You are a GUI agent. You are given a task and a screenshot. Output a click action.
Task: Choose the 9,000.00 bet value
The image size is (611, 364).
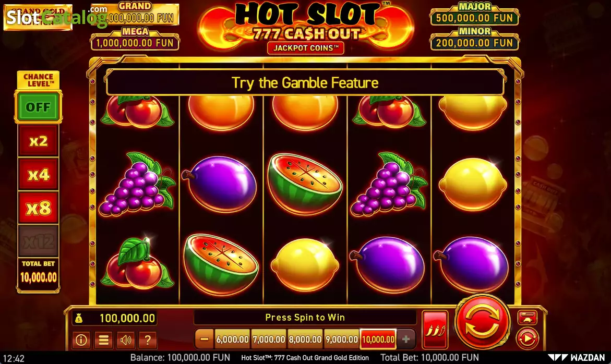[341, 339]
